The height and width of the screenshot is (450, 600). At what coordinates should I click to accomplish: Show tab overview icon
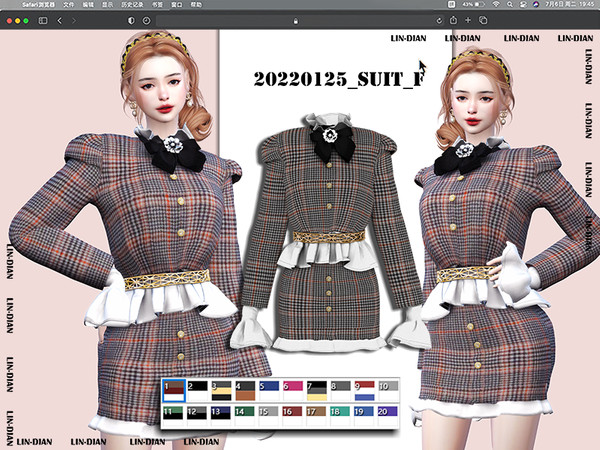pos(483,20)
